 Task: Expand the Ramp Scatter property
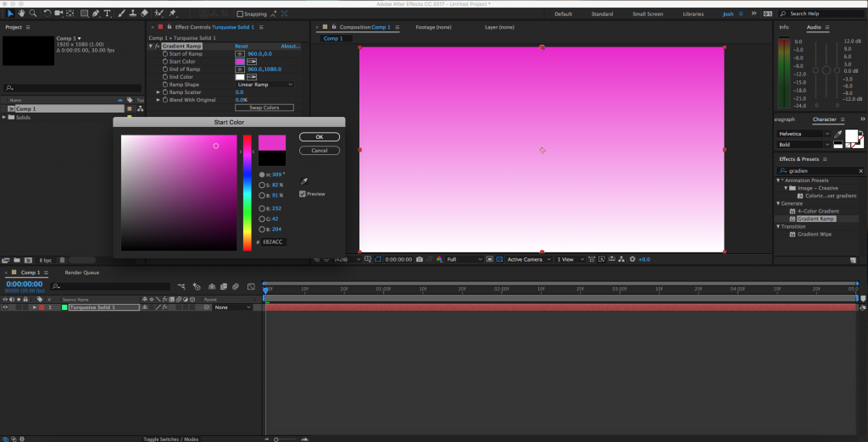pyautogui.click(x=158, y=92)
